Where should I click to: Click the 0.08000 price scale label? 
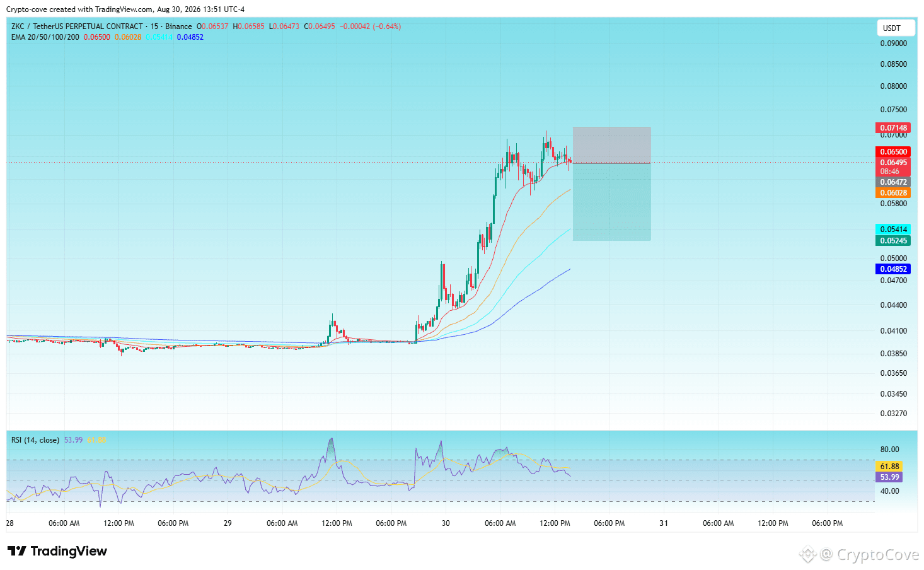[x=894, y=86]
